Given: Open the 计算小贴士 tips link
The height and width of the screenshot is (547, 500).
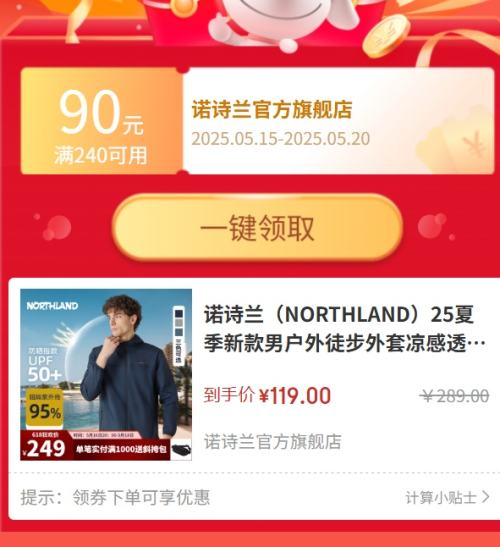Looking at the screenshot, I should coord(447,497).
